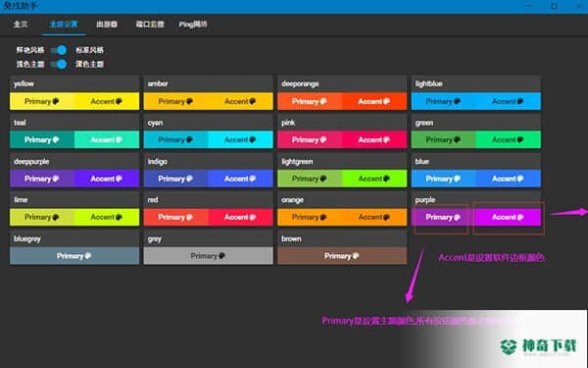Image resolution: width=588 pixels, height=368 pixels.
Task: Click palette icon on amber Accent button
Action: (x=253, y=101)
